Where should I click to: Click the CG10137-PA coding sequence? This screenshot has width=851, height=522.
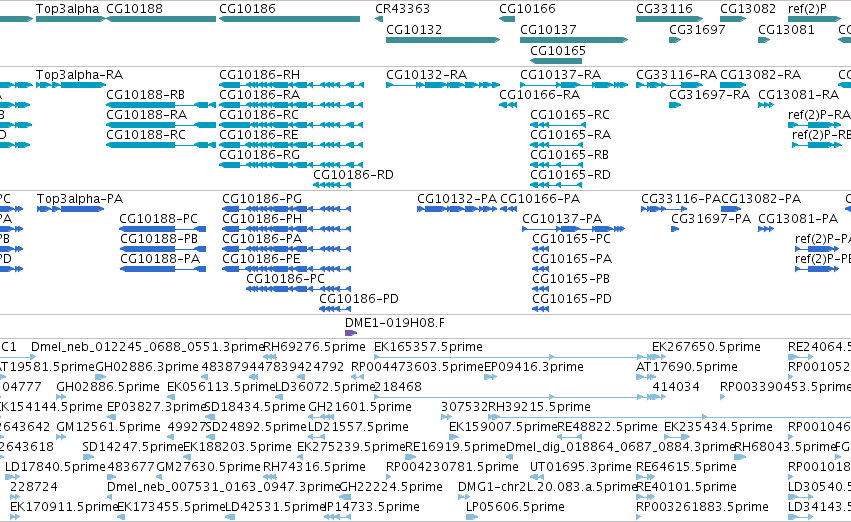click(574, 229)
